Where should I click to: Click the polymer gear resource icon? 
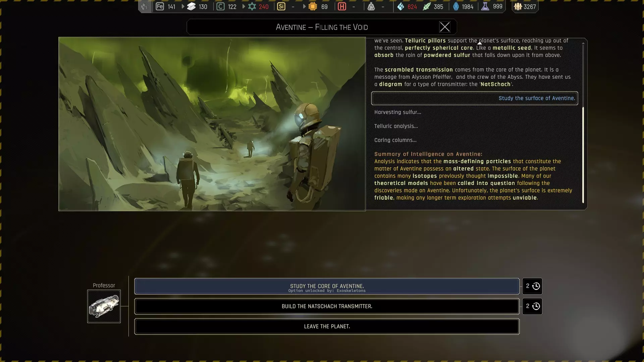coord(252,6)
